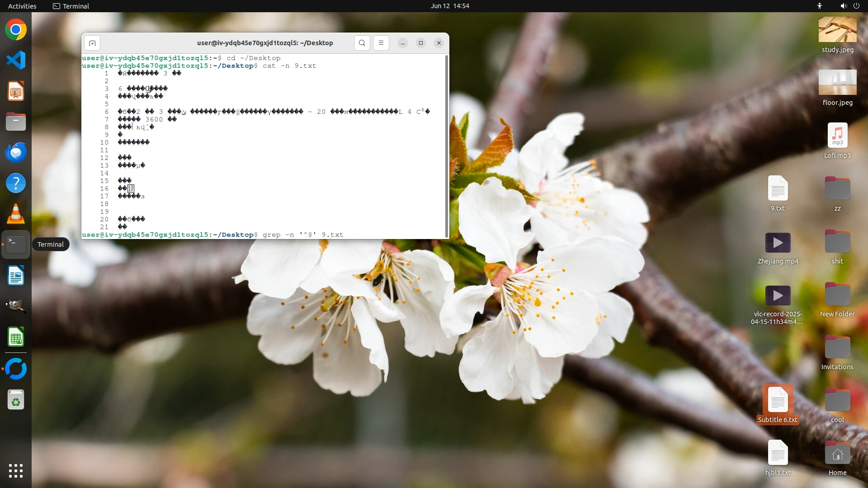Open GIMP from the dock
The width and height of the screenshot is (868, 488).
click(16, 306)
